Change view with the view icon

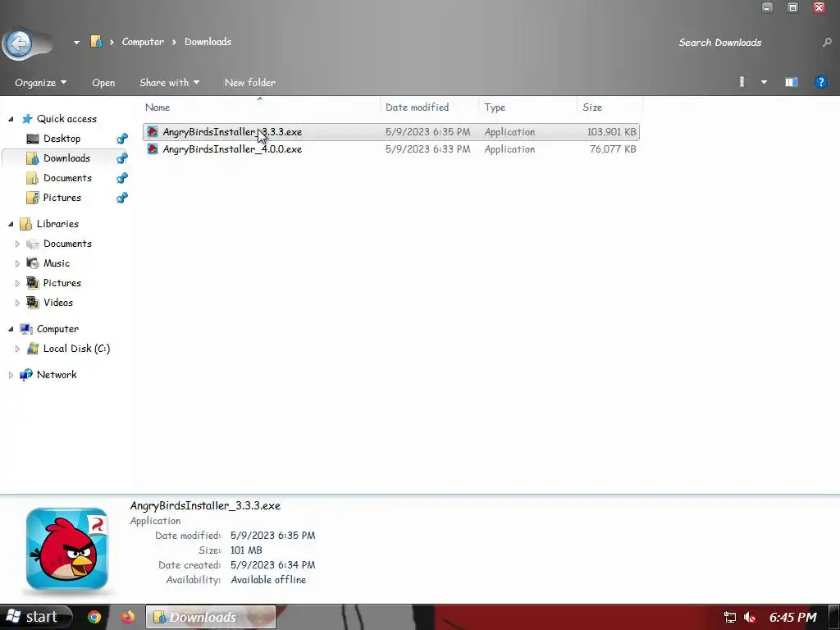point(742,82)
